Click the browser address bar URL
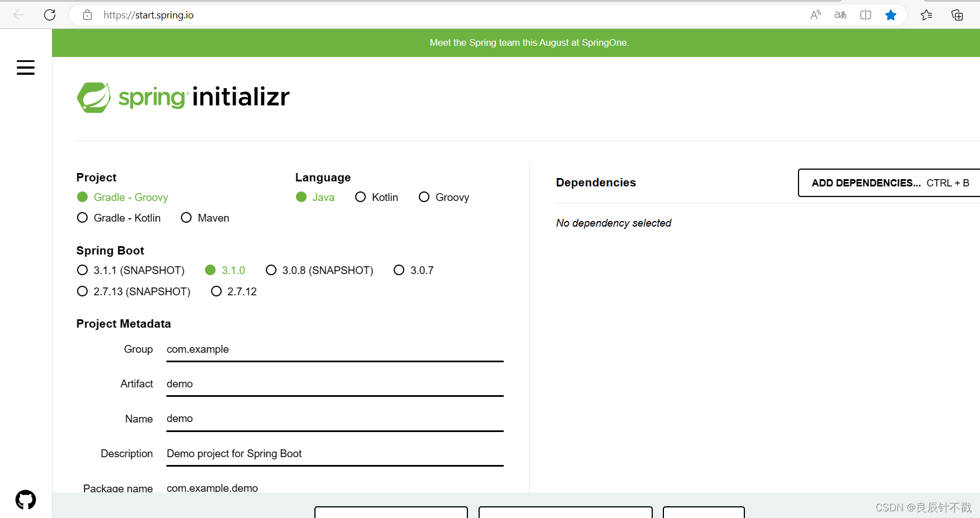The height and width of the screenshot is (518, 980). [x=149, y=15]
